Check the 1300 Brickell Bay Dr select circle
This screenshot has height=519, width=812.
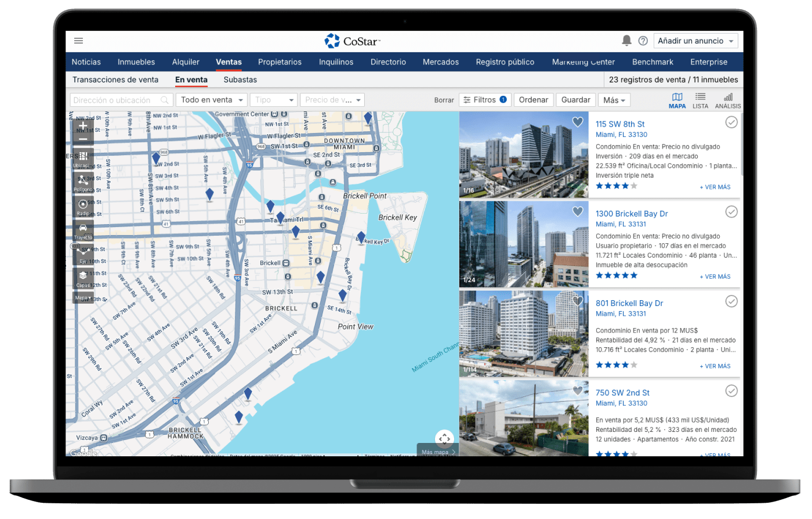731,212
